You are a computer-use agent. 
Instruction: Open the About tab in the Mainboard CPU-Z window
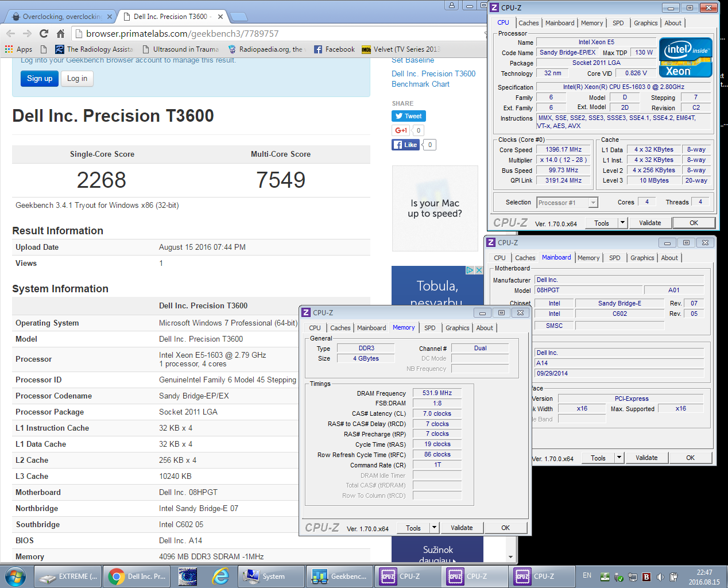click(x=669, y=258)
